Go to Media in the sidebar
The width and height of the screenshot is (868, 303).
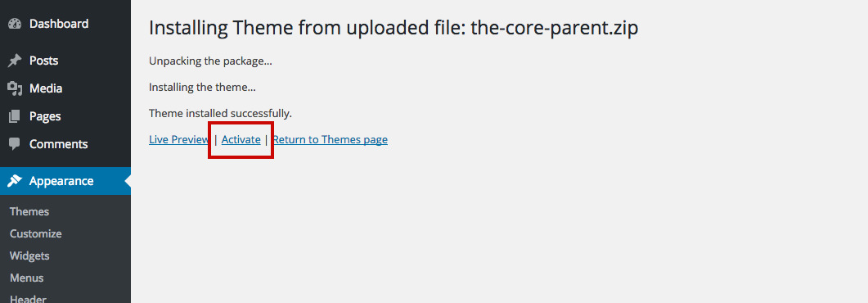[46, 88]
